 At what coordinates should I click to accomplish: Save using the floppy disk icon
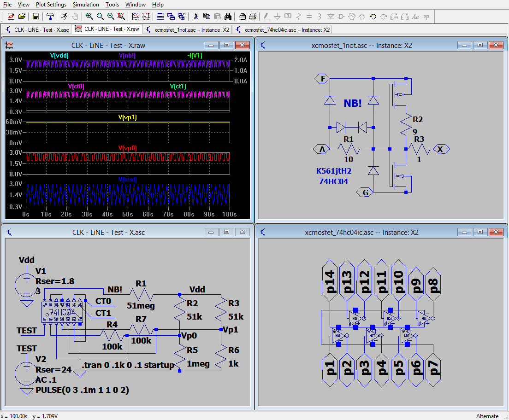tap(36, 17)
